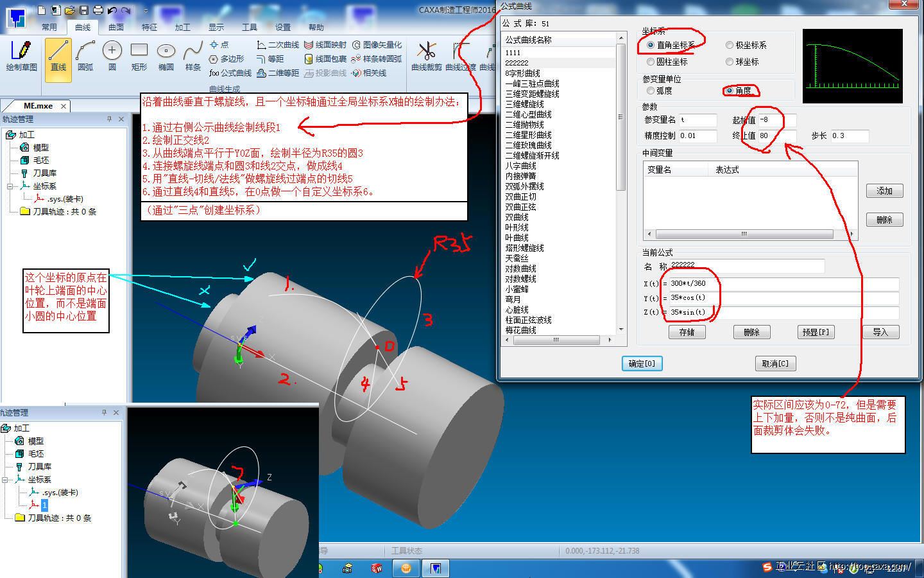
Task: Open the 公式曲线 formula curve tool
Action: click(231, 73)
